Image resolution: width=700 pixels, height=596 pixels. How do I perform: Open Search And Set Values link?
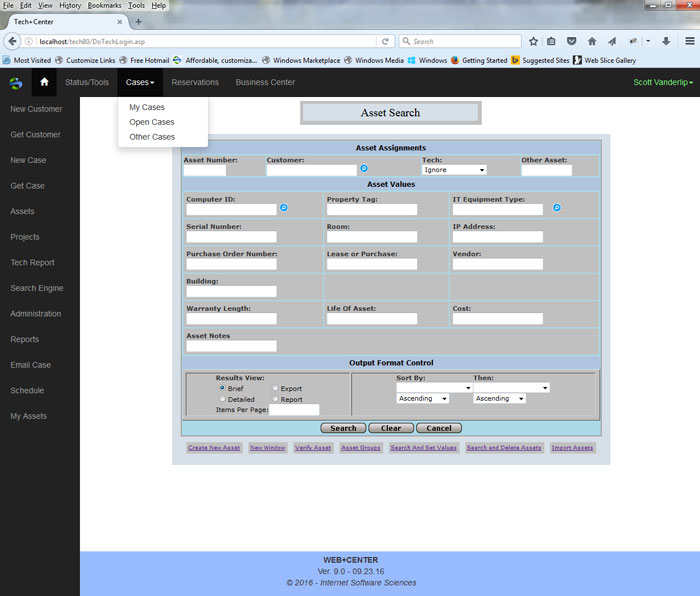[423, 447]
